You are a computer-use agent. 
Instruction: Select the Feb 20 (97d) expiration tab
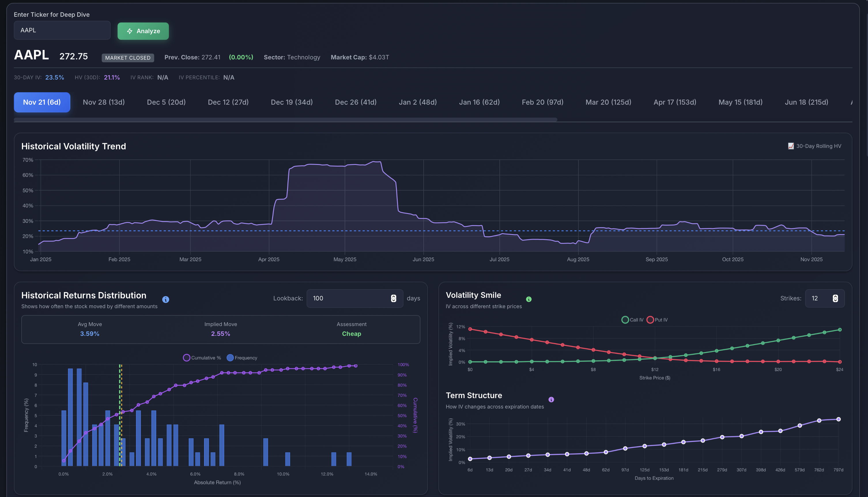coord(542,102)
